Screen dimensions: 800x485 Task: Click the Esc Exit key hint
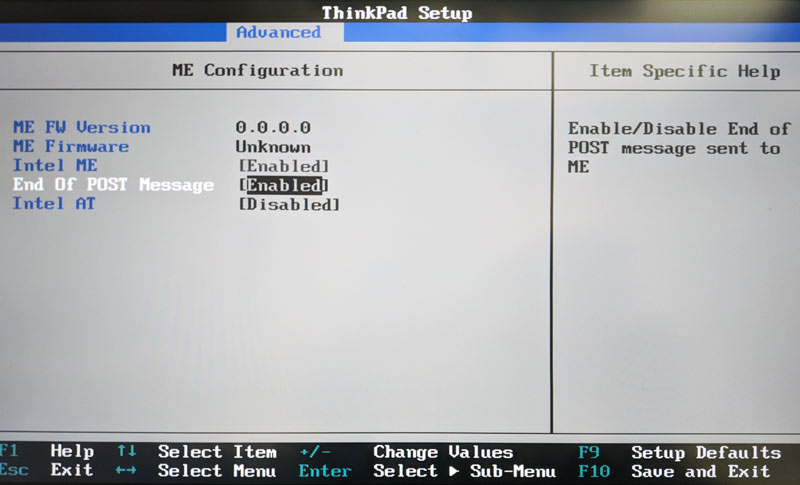tap(46, 470)
